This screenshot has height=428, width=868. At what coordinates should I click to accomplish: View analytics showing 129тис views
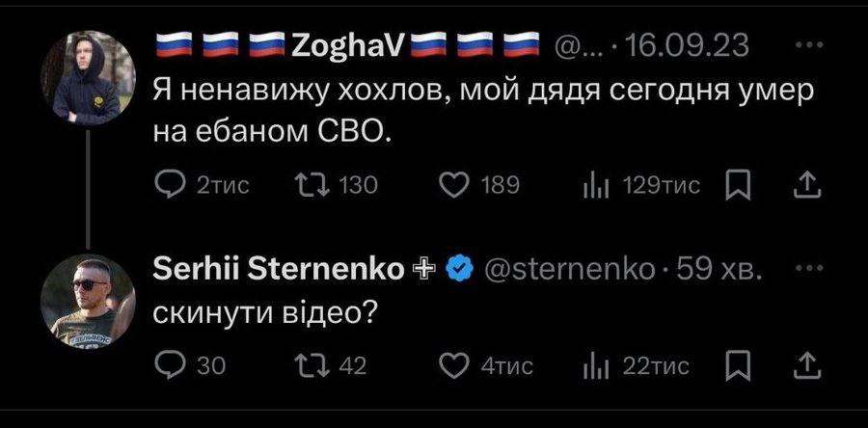(x=641, y=186)
